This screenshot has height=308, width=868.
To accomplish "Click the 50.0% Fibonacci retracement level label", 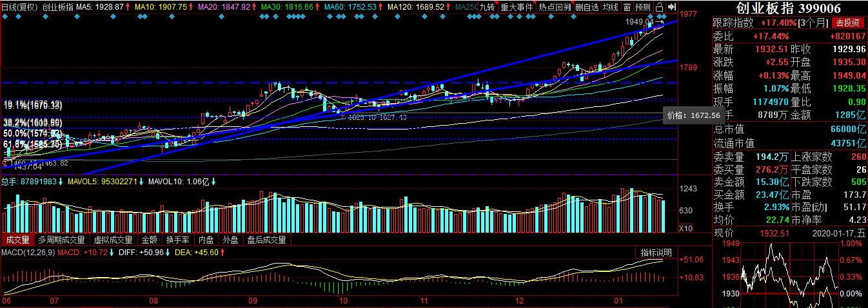I will [x=32, y=133].
